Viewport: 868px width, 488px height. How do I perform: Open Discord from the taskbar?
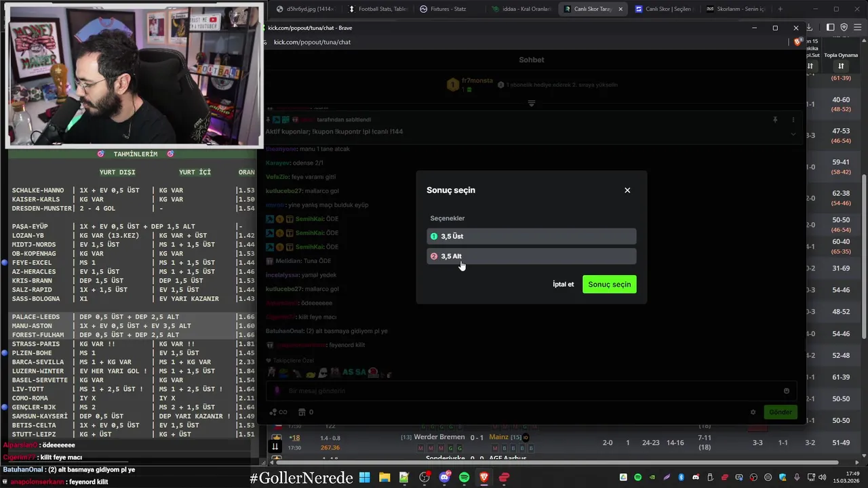444,478
